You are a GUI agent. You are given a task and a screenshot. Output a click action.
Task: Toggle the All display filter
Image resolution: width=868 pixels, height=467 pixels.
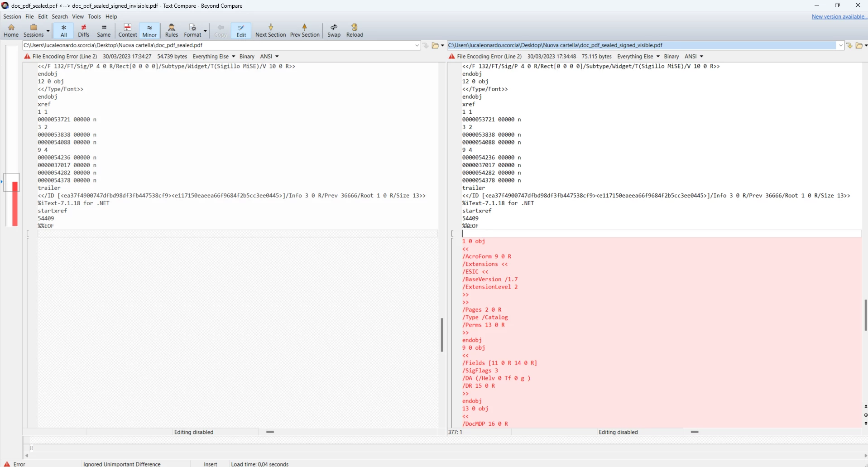click(63, 30)
